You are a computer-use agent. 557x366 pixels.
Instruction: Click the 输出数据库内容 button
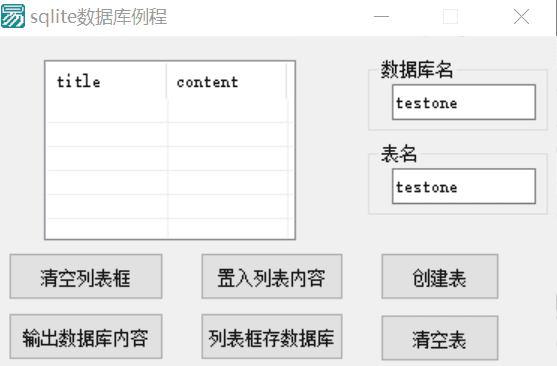click(x=86, y=337)
